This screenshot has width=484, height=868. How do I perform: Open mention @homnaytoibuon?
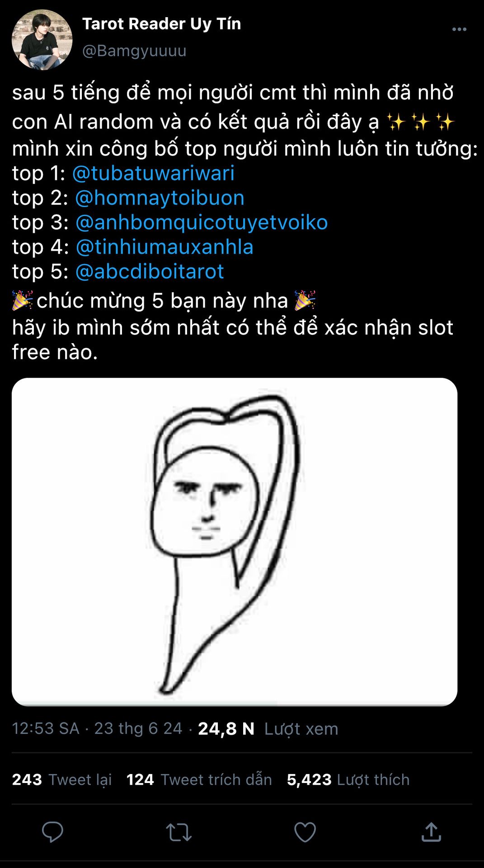pos(160,198)
